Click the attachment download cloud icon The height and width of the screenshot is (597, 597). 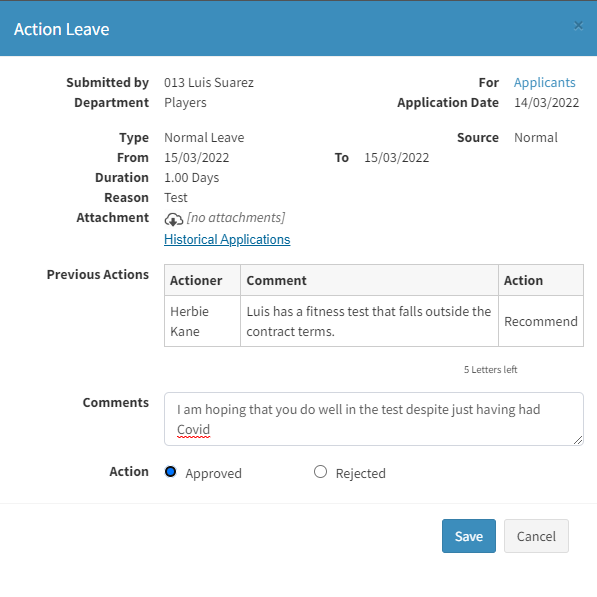[174, 219]
